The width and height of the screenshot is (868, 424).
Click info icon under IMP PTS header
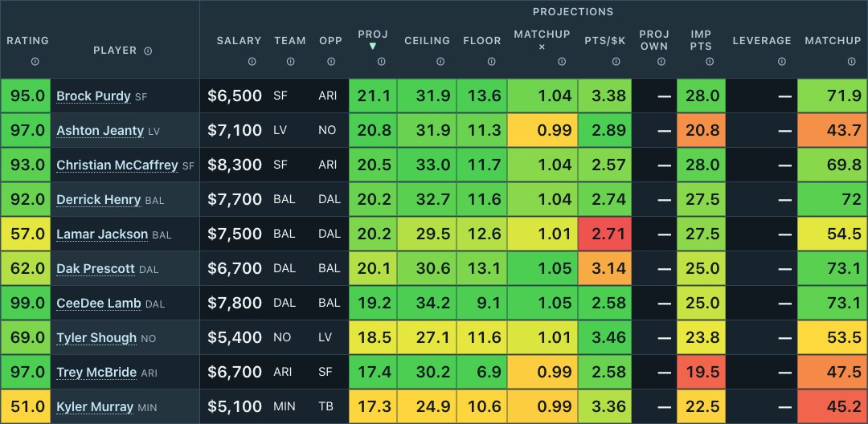pyautogui.click(x=710, y=62)
